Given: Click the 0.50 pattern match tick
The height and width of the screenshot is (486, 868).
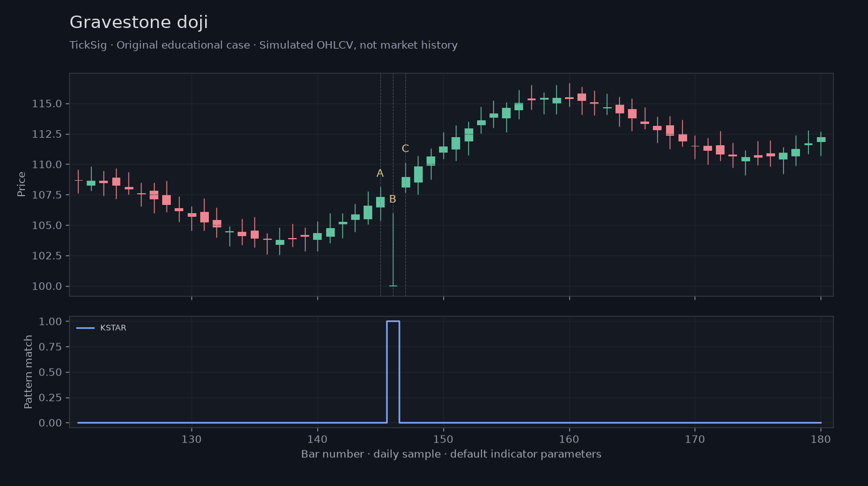Looking at the screenshot, I should (x=51, y=373).
